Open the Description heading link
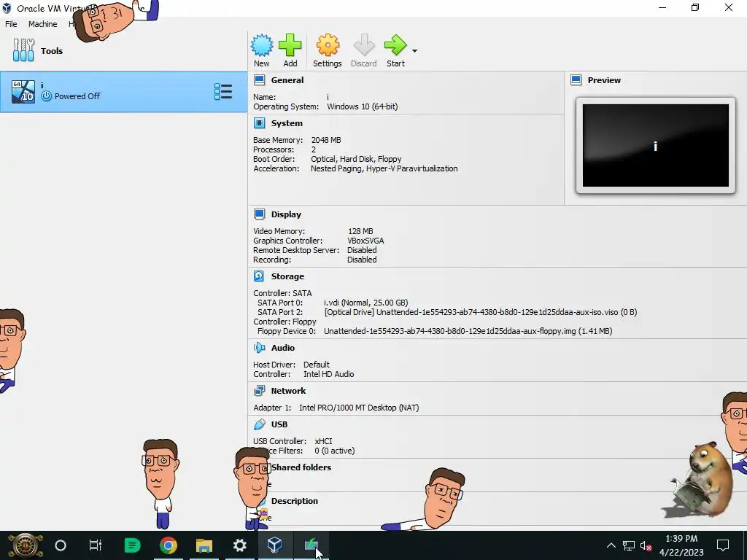747x560 pixels. [295, 501]
